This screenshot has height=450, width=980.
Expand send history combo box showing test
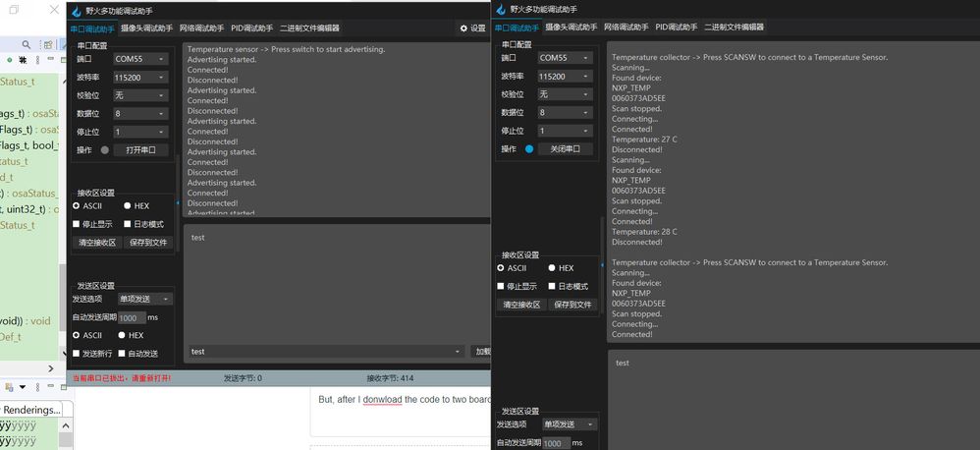tap(327, 351)
